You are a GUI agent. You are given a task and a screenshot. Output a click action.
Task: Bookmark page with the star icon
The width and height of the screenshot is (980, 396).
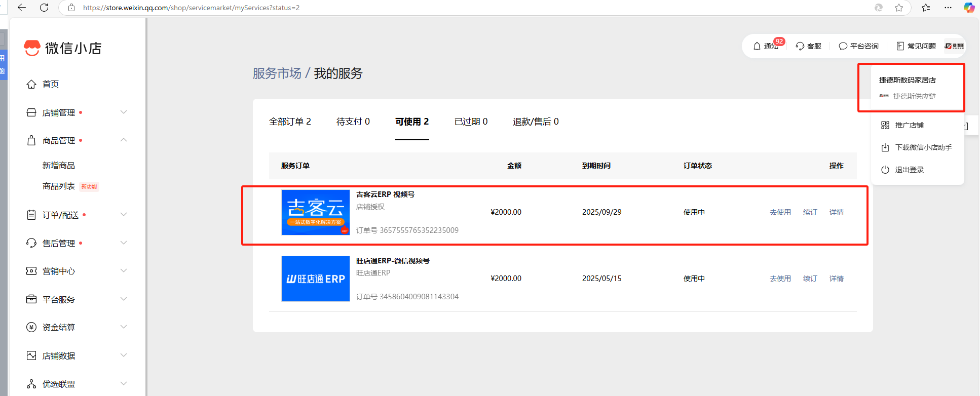[x=899, y=8]
